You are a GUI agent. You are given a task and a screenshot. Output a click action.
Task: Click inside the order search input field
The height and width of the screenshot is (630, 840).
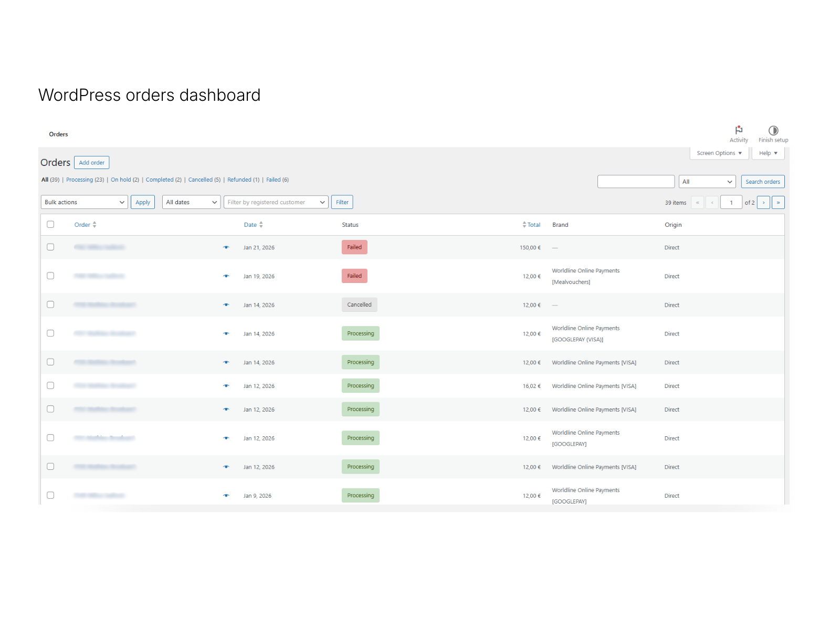636,181
